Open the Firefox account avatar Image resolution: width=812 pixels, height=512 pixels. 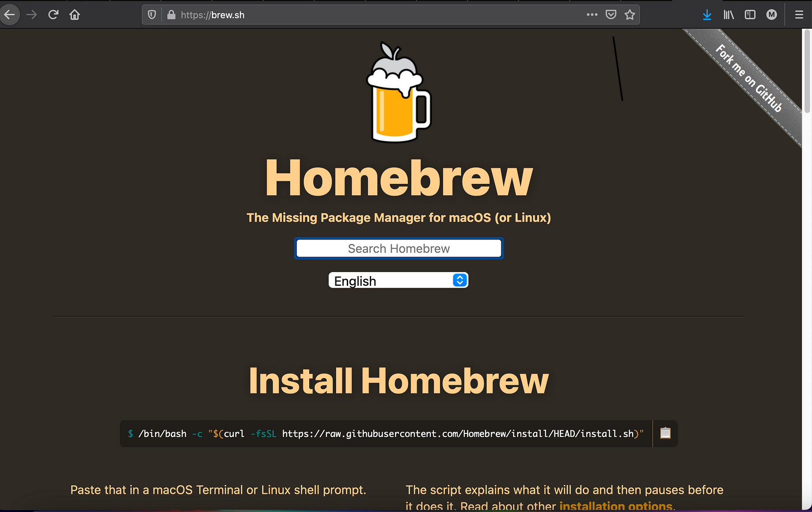(772, 15)
